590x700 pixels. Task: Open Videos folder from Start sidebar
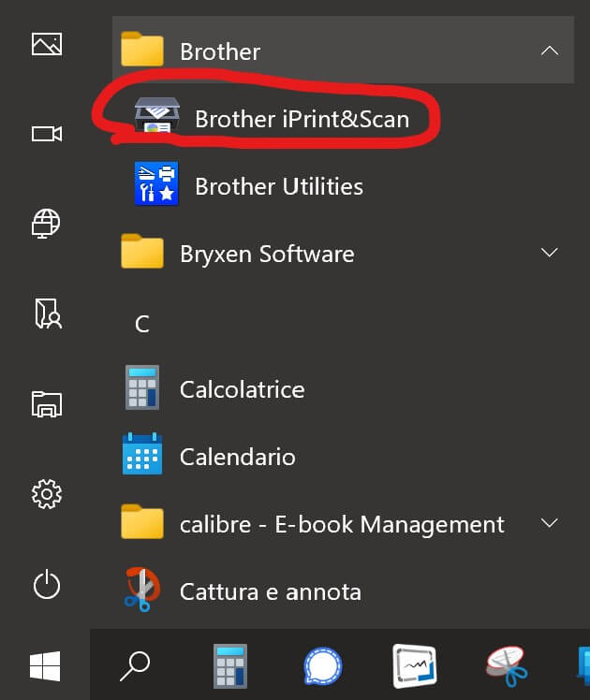[x=46, y=134]
